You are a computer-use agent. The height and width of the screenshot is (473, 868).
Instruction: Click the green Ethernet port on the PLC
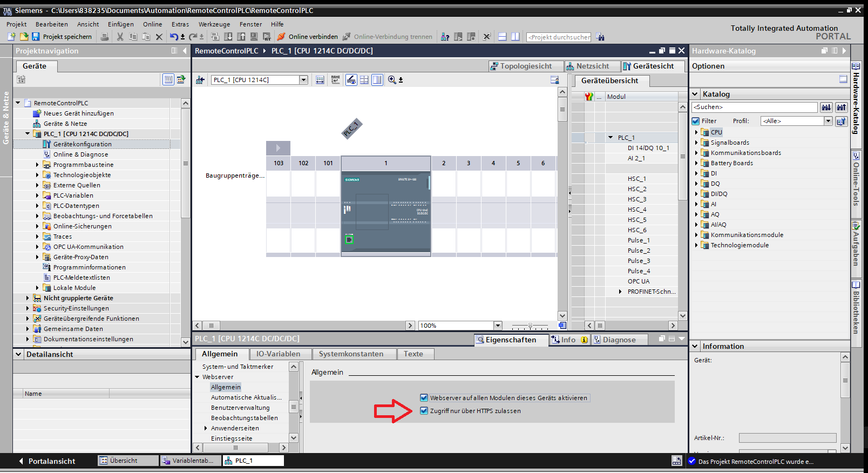click(x=349, y=239)
